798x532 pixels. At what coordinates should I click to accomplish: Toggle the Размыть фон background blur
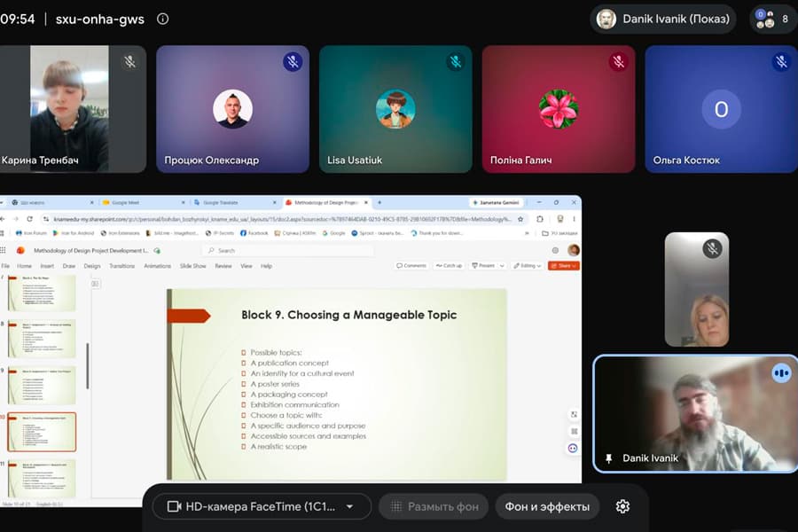pos(434,506)
